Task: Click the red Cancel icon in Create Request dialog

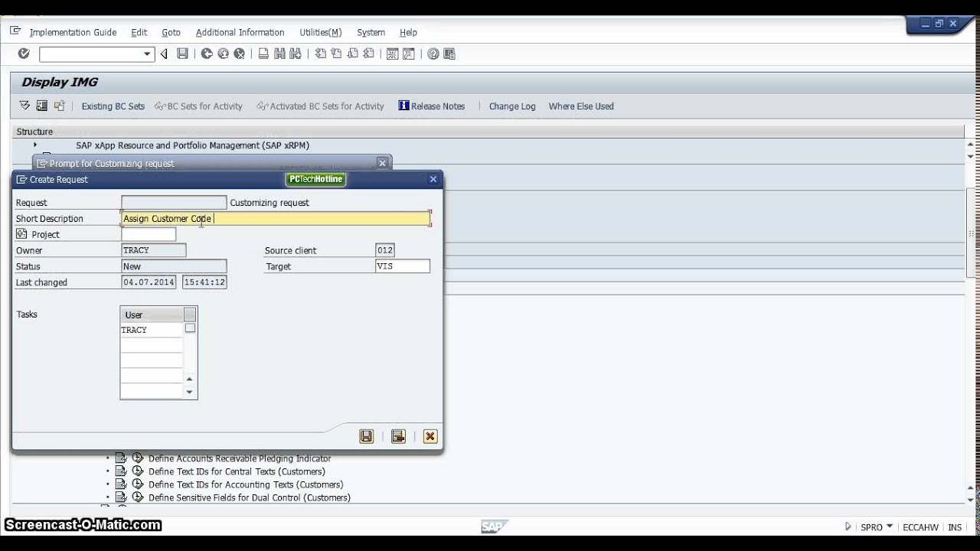Action: click(430, 436)
